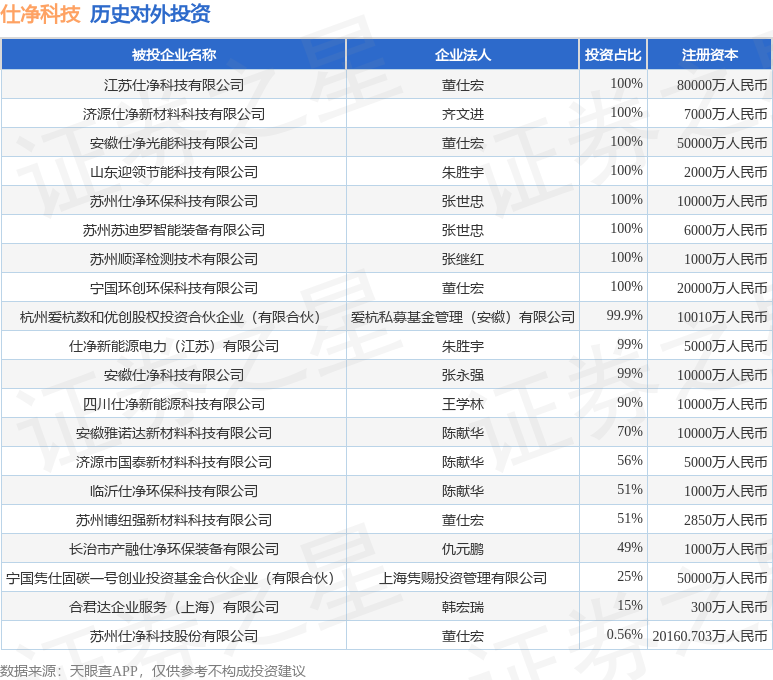Screen dimensions: 773x680
Task: Click registered capital 10010万人民币
Action: (722, 317)
